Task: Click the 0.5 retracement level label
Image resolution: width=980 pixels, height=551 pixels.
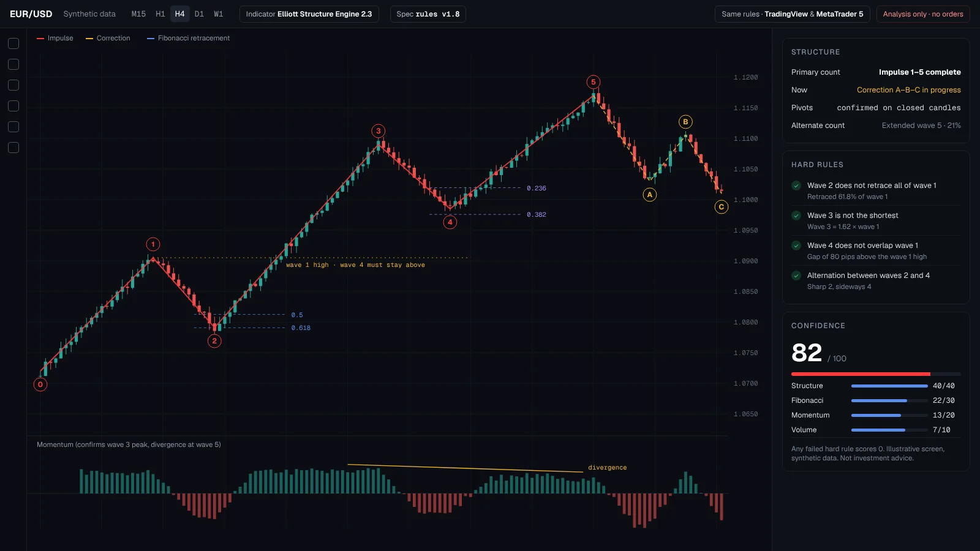Action: click(297, 315)
